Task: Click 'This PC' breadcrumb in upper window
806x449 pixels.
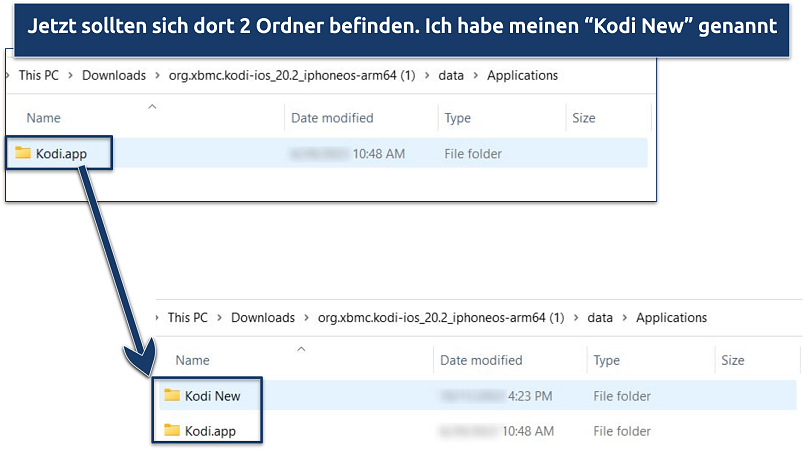Action: (x=39, y=75)
